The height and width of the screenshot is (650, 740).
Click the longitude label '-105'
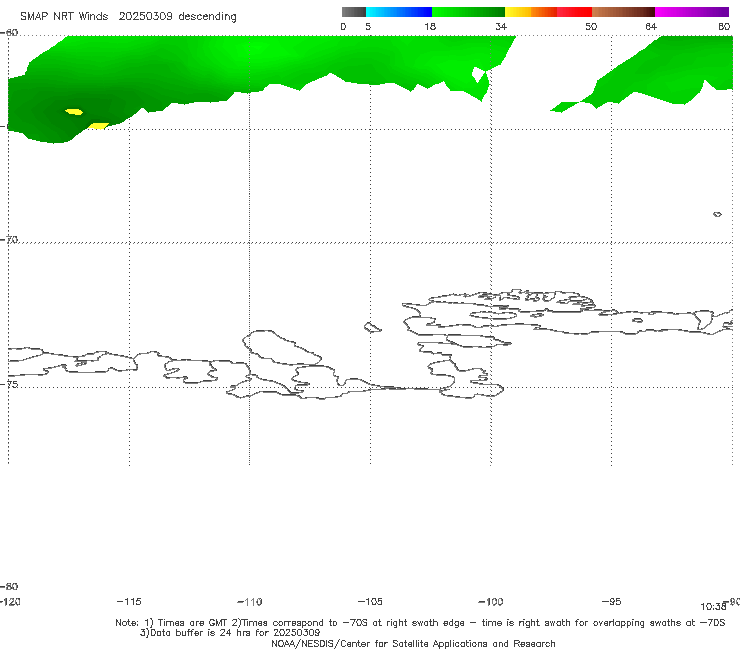click(x=370, y=601)
